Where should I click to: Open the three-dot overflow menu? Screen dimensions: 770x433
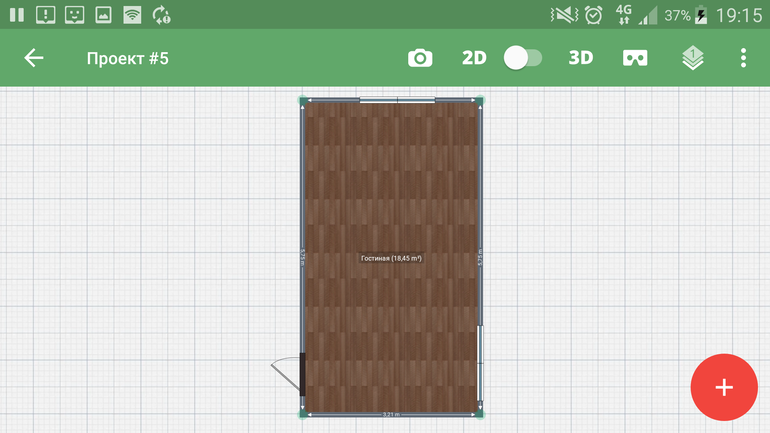743,58
